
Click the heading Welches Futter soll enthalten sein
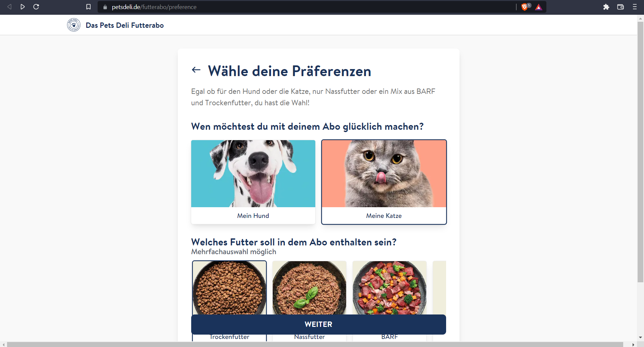pyautogui.click(x=294, y=242)
